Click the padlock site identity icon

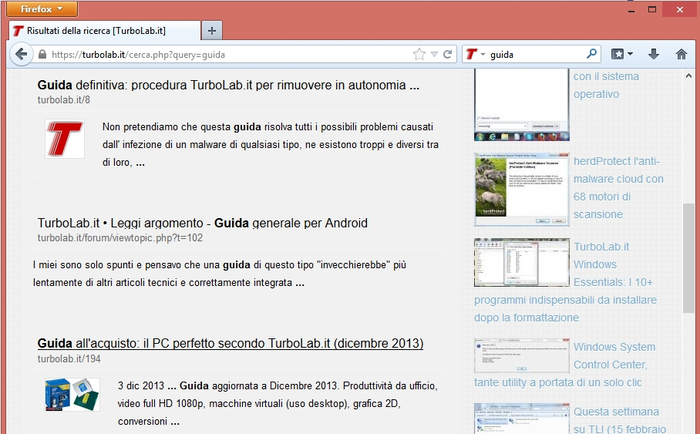pos(42,54)
